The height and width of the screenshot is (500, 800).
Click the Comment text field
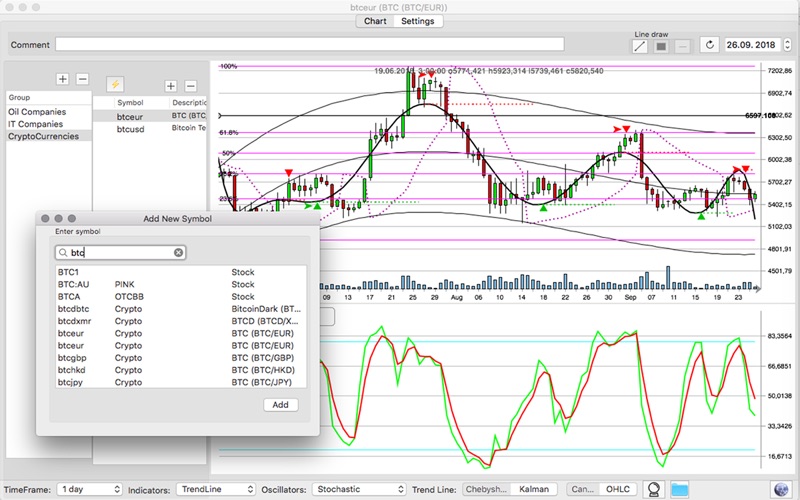(x=310, y=44)
